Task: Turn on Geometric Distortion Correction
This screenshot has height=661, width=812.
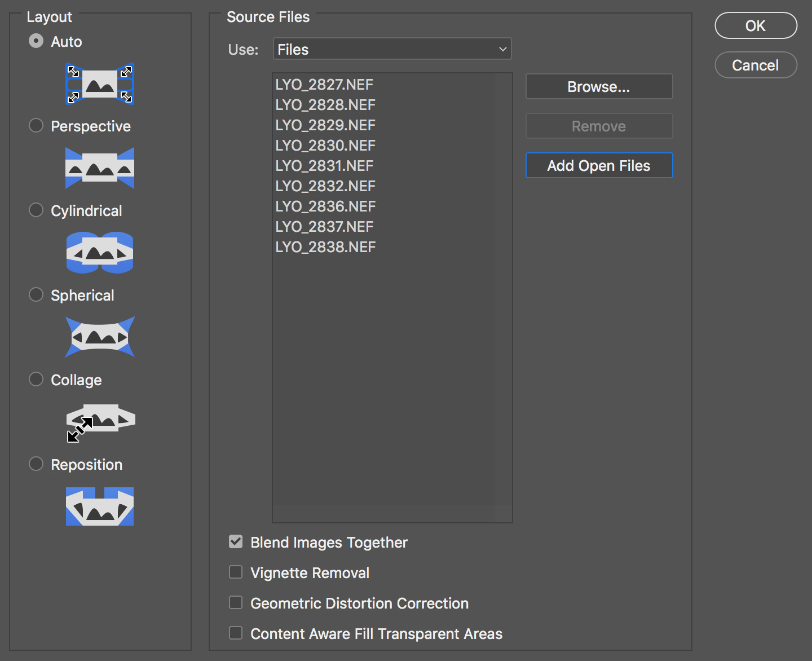Action: click(236, 603)
